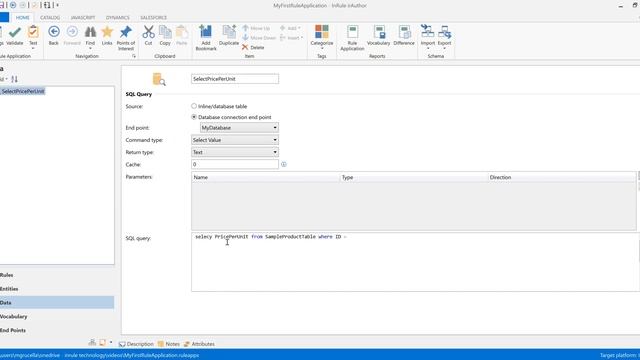The width and height of the screenshot is (640, 360).
Task: Copy the selected item
Action: [165, 32]
